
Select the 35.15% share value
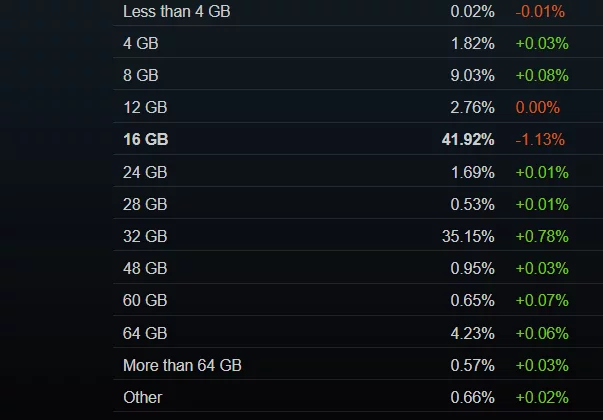[469, 237]
